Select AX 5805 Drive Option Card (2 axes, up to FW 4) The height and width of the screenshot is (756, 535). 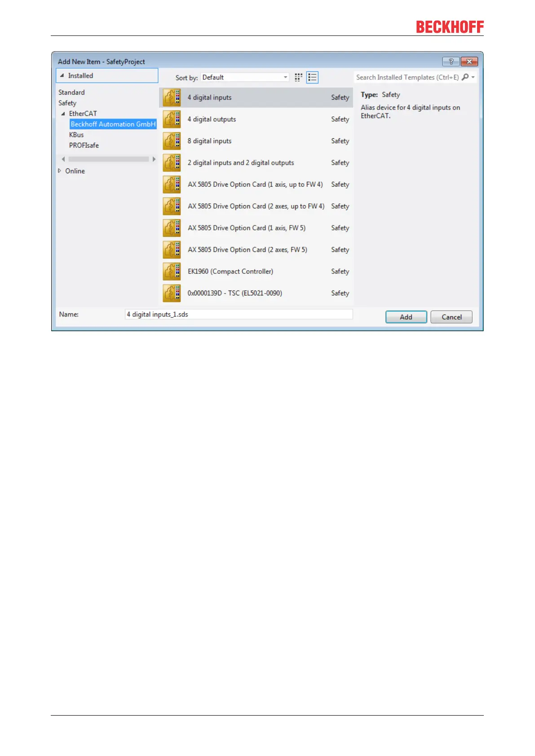coord(256,207)
